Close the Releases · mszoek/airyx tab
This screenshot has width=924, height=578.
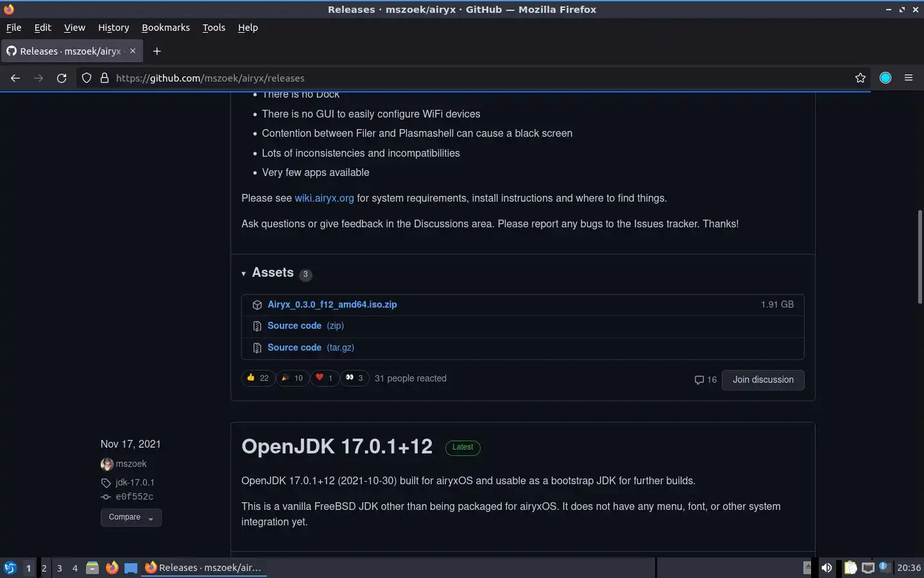133,51
